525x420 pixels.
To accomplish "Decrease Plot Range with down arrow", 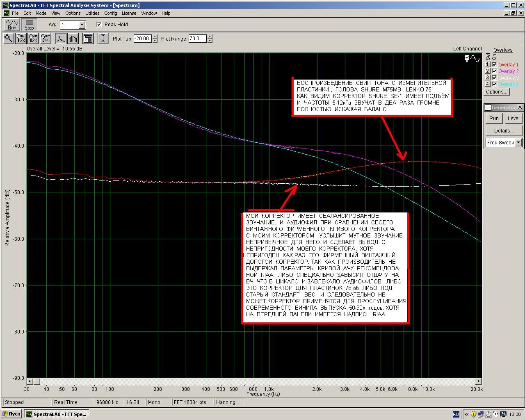I will [210, 41].
